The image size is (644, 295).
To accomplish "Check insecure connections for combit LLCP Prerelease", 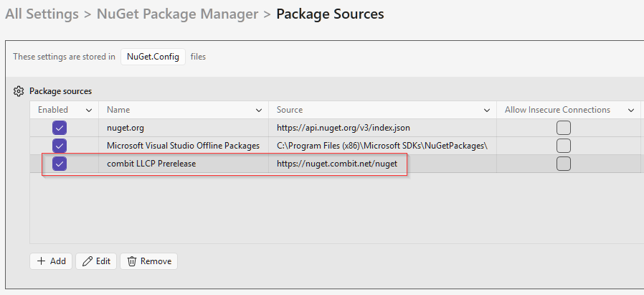I will pos(564,164).
